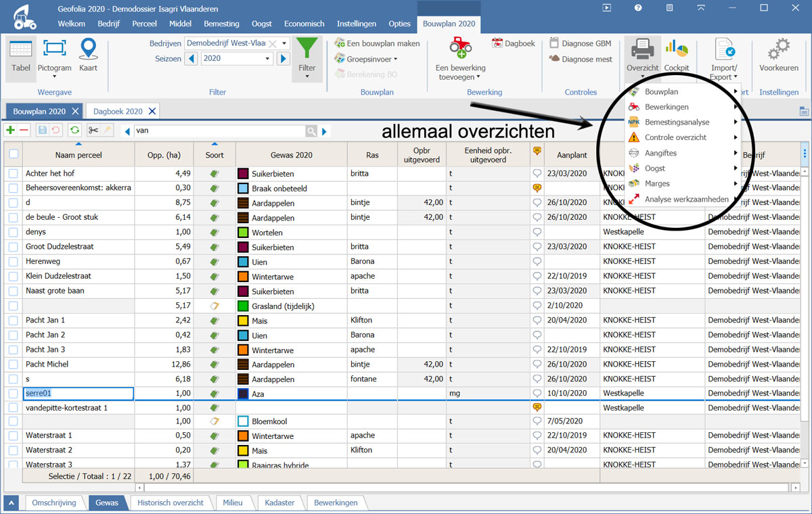Screen dimensions: 812x514
Task: Click the previous season arrow
Action: pyautogui.click(x=191, y=59)
